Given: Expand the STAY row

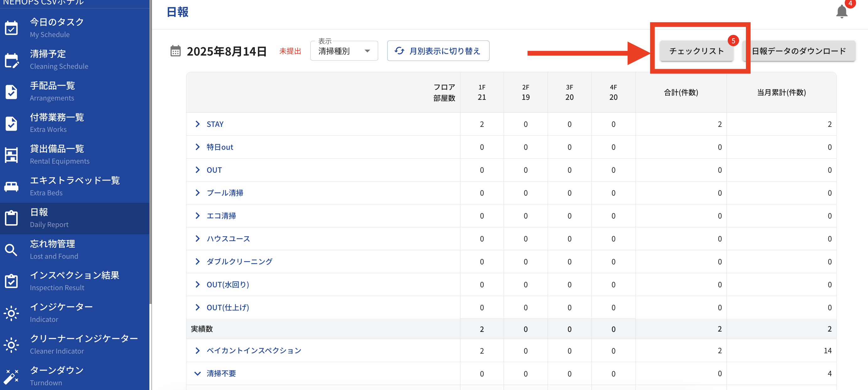Looking at the screenshot, I should [197, 124].
